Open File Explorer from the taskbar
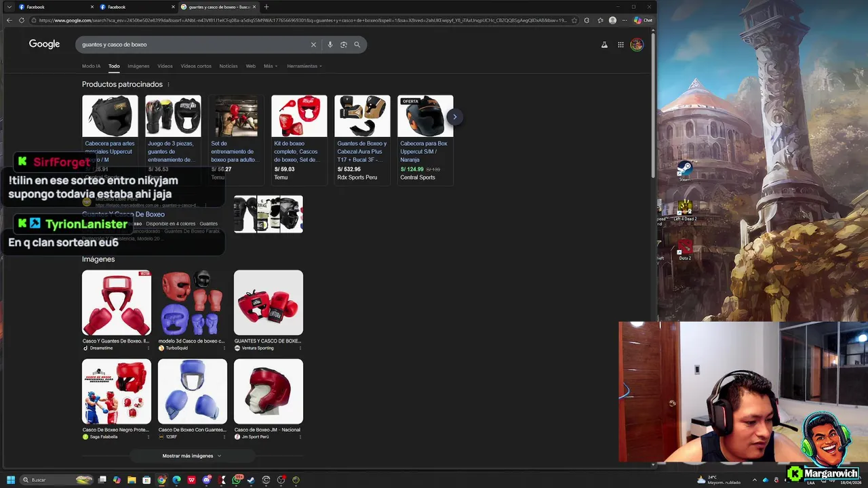 pos(132,480)
